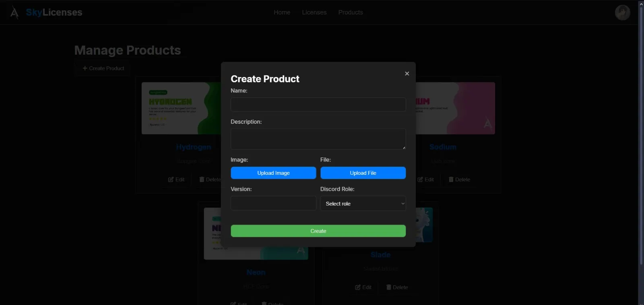Delete the Slade product
Image resolution: width=644 pixels, height=305 pixels.
click(397, 287)
